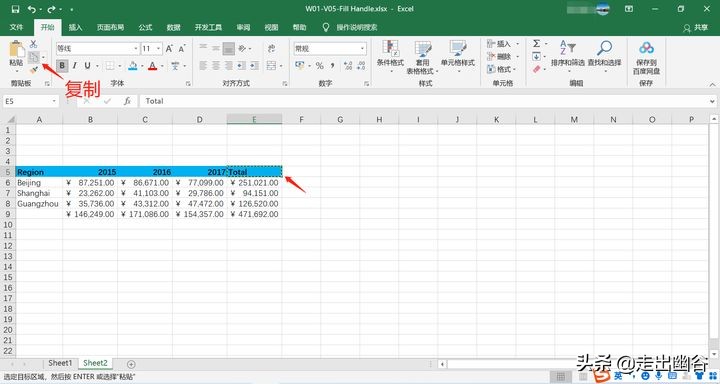Open Cell Styles gallery

pos(457,57)
